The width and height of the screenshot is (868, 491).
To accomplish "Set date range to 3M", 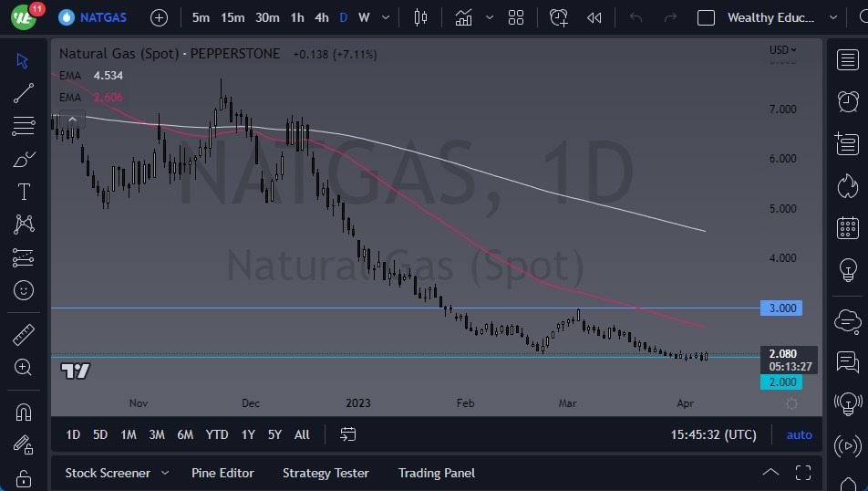I will 157,434.
